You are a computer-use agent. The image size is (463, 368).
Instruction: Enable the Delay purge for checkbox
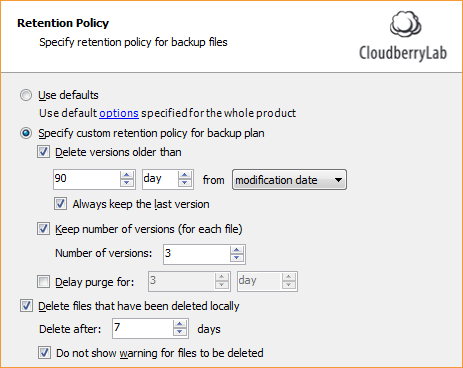click(x=43, y=282)
